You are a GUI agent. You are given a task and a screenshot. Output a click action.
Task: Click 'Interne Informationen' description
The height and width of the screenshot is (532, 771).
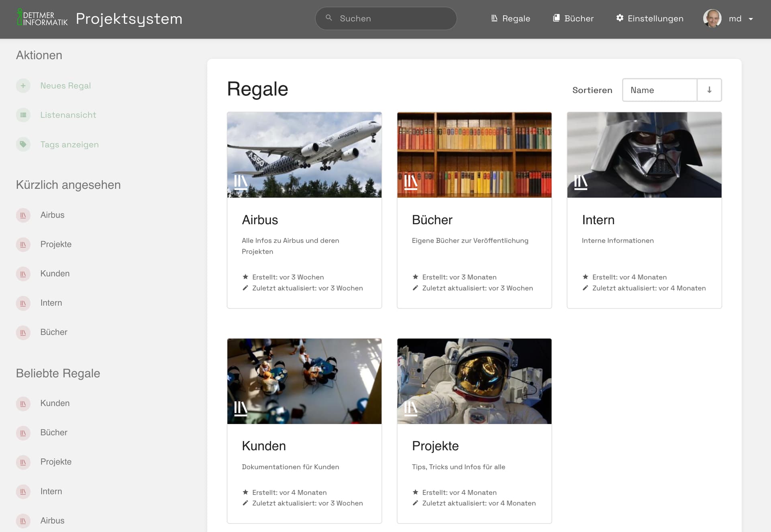point(618,241)
